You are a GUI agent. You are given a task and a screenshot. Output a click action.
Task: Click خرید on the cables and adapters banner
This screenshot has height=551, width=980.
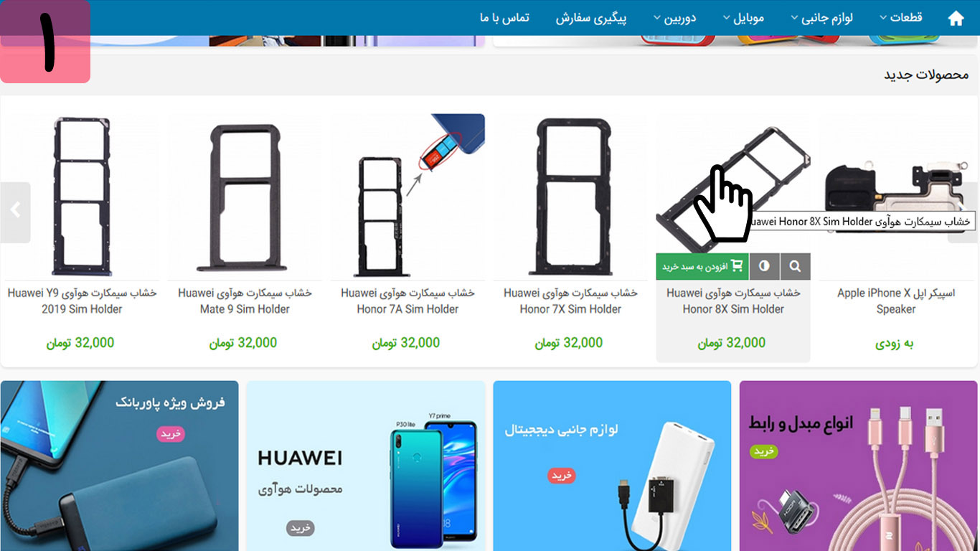(x=764, y=451)
